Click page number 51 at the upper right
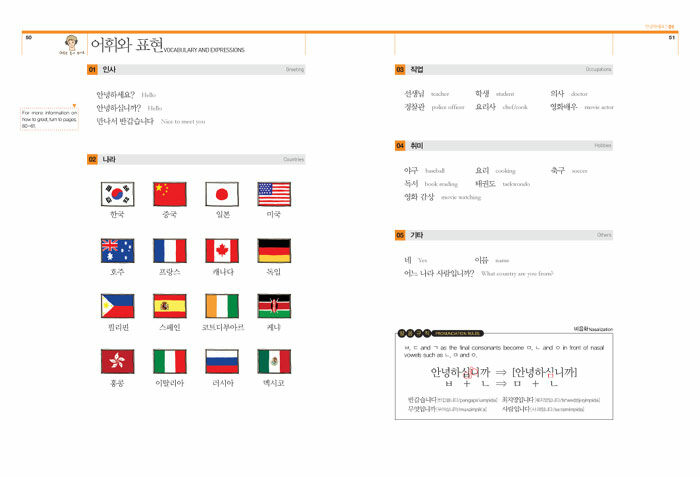 (672, 38)
